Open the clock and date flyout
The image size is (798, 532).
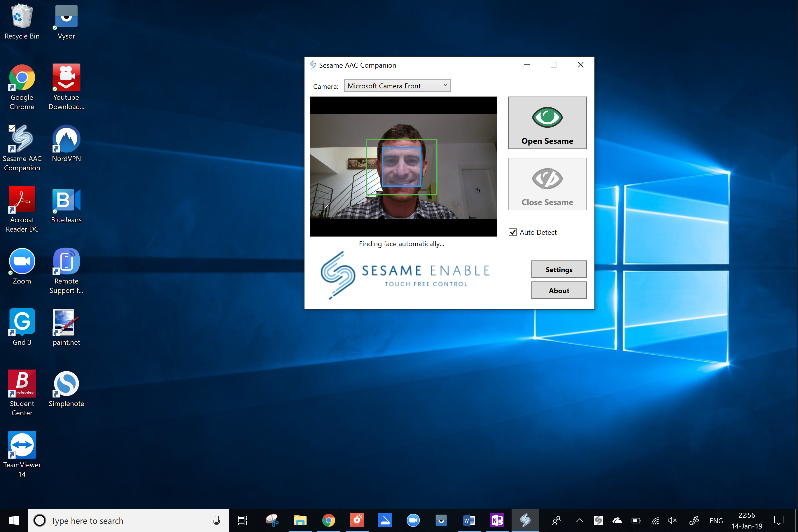point(746,520)
